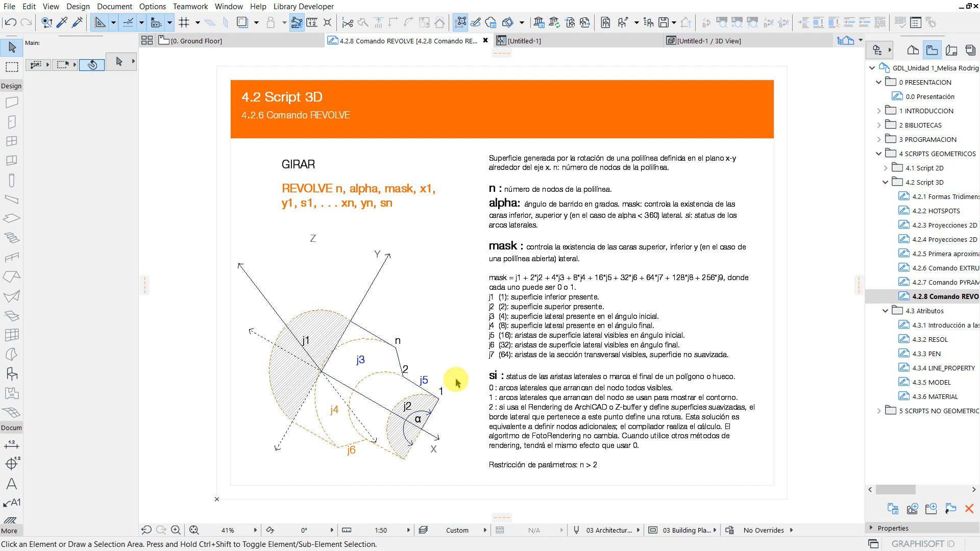The width and height of the screenshot is (980, 551).
Task: Expand the 1 INTRODUCCION folder
Action: 879,111
